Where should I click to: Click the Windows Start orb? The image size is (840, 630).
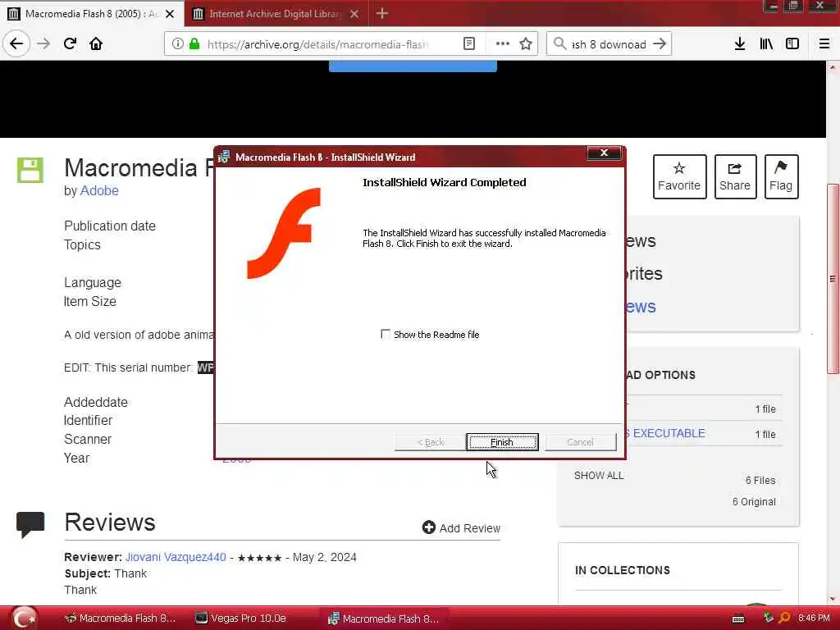25,619
